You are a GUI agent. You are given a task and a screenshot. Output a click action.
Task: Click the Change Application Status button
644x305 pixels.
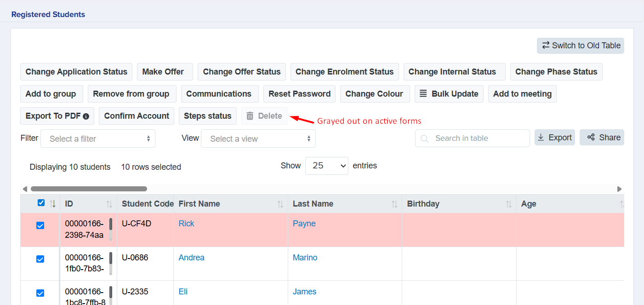pyautogui.click(x=76, y=72)
